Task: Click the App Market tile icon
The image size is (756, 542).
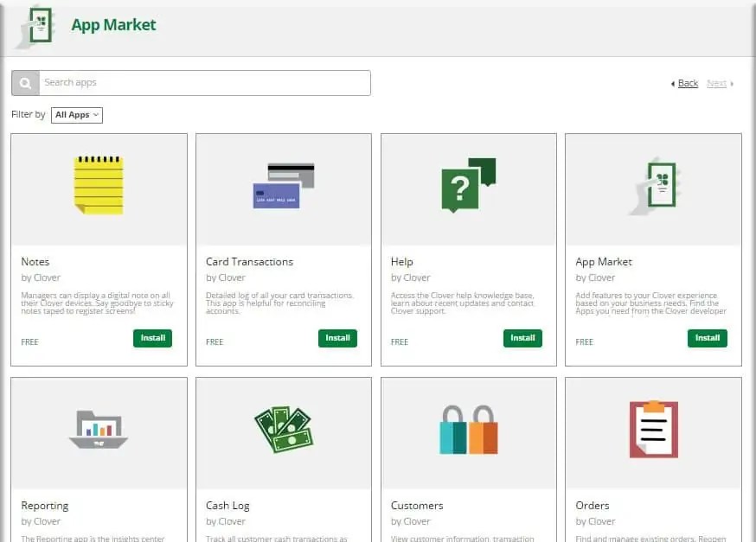Action: tap(652, 184)
